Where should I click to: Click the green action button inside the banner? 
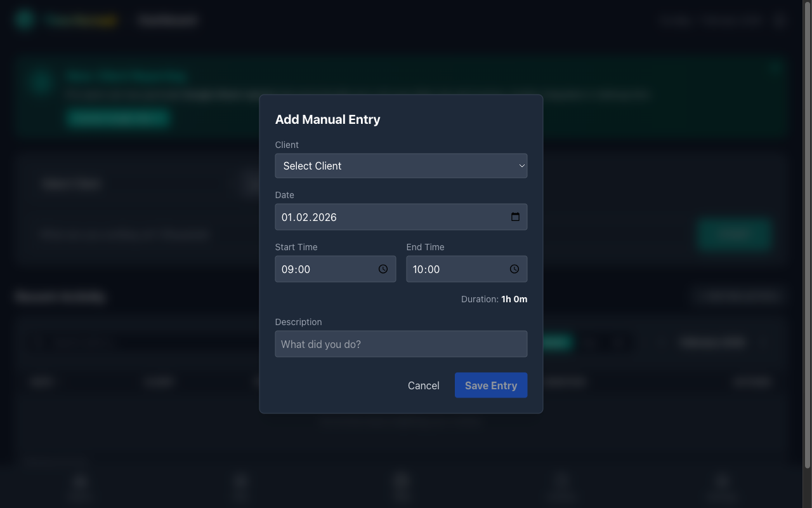pos(117,118)
